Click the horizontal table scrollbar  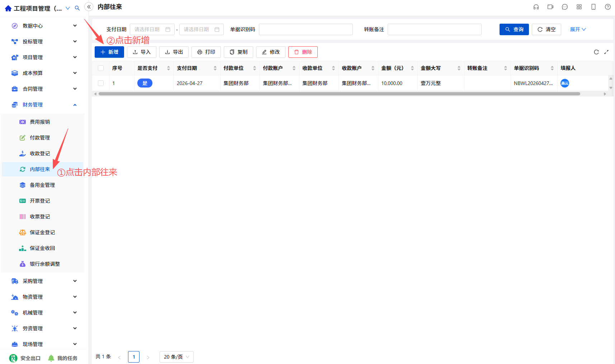(339, 94)
